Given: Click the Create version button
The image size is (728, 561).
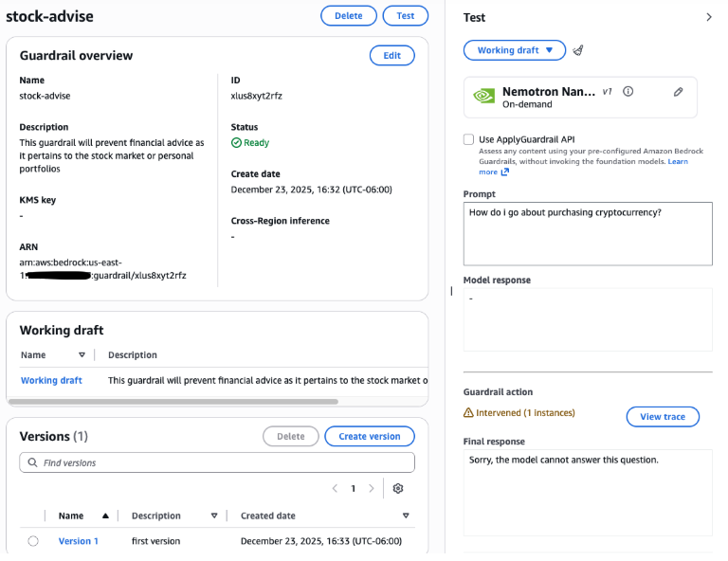Looking at the screenshot, I should coord(369,436).
